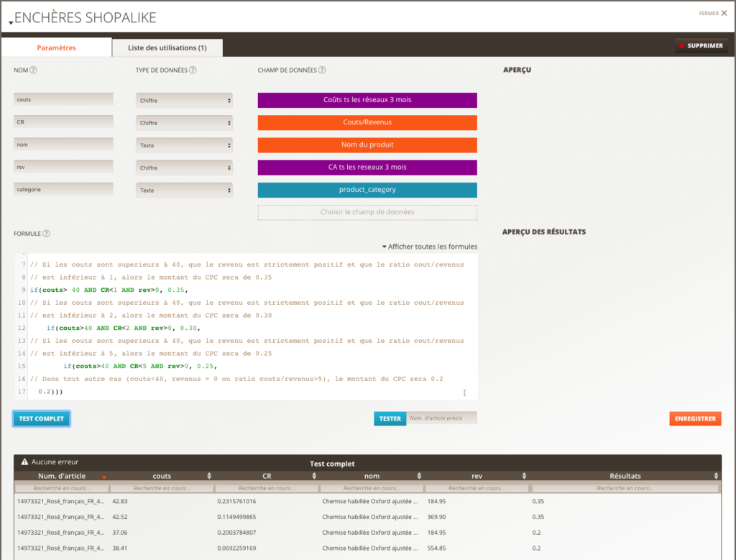
Task: Sort the table by the couts column
Action: click(209, 476)
